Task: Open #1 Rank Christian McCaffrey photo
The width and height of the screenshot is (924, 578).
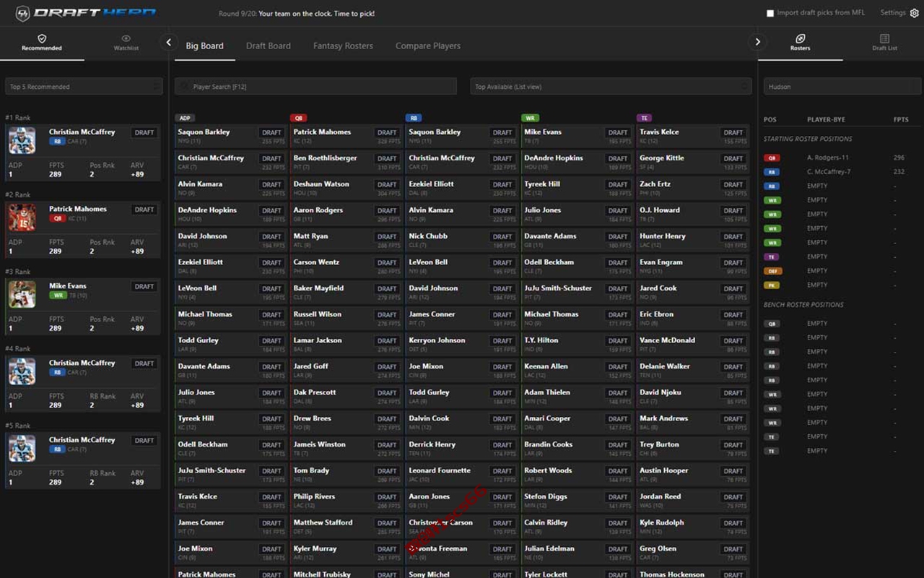Action: point(22,140)
